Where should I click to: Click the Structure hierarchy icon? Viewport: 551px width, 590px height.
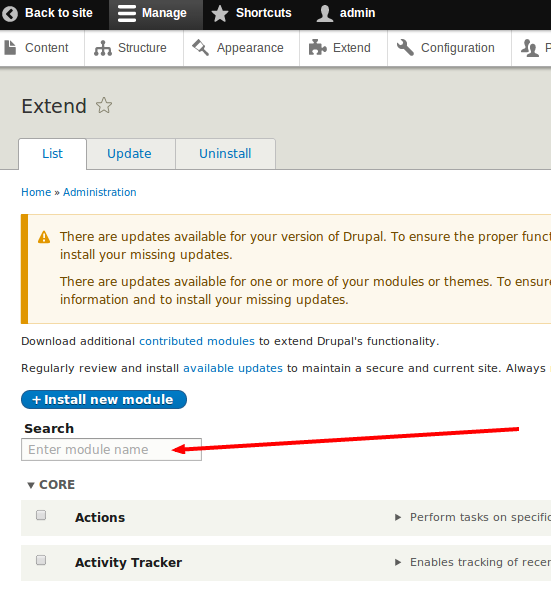[x=103, y=48]
